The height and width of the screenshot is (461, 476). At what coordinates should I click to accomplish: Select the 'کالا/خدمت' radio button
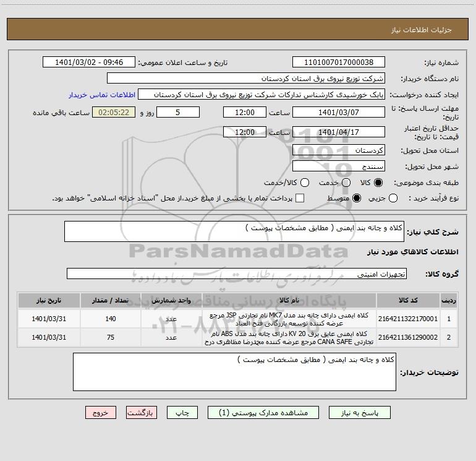pos(305,183)
